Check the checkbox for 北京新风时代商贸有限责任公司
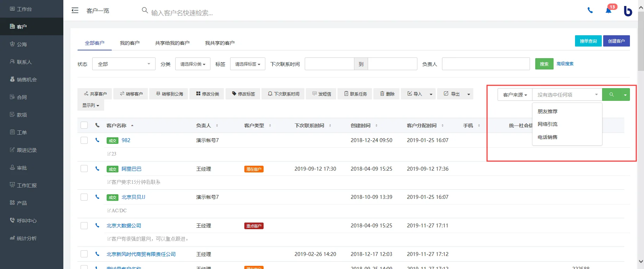The width and height of the screenshot is (644, 269). pos(84,254)
